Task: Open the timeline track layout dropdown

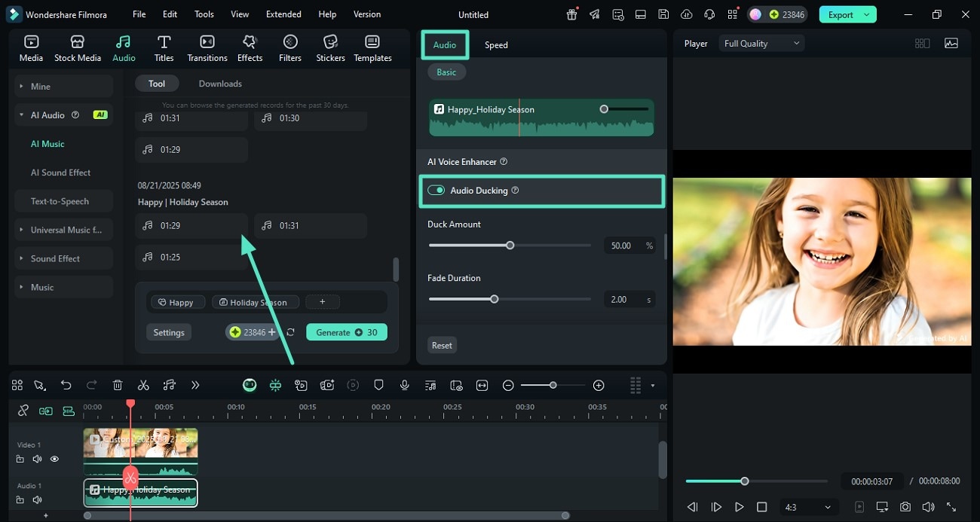Action: pos(652,385)
